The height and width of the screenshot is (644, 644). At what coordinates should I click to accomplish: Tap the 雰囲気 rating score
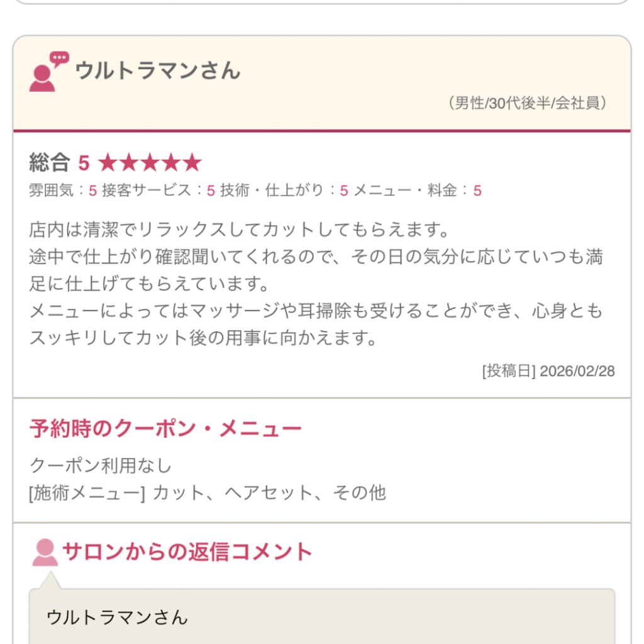pos(92,191)
